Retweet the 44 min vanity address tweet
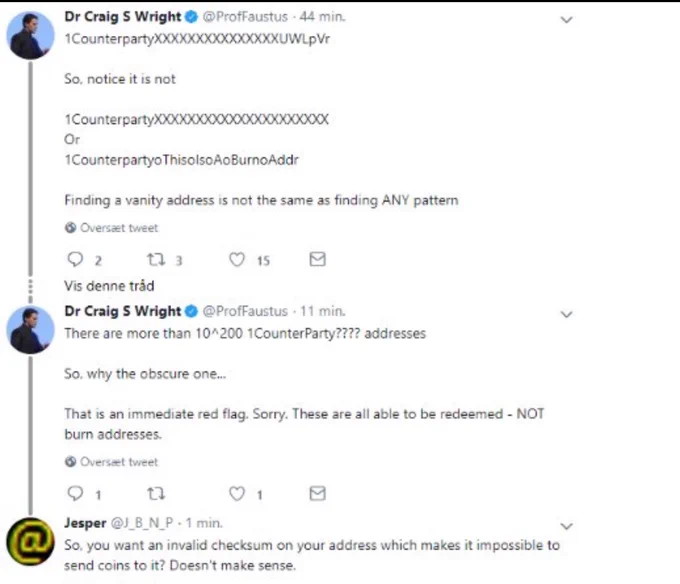 click(x=156, y=259)
